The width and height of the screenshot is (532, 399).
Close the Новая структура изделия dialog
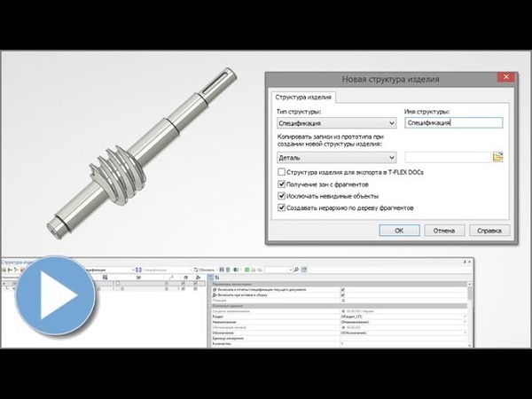pos(506,77)
